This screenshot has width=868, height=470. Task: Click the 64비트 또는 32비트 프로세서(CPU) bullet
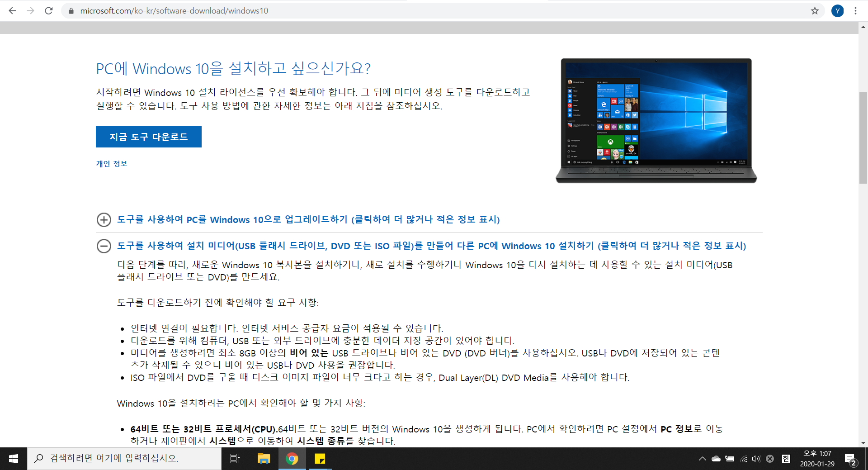[427, 435]
